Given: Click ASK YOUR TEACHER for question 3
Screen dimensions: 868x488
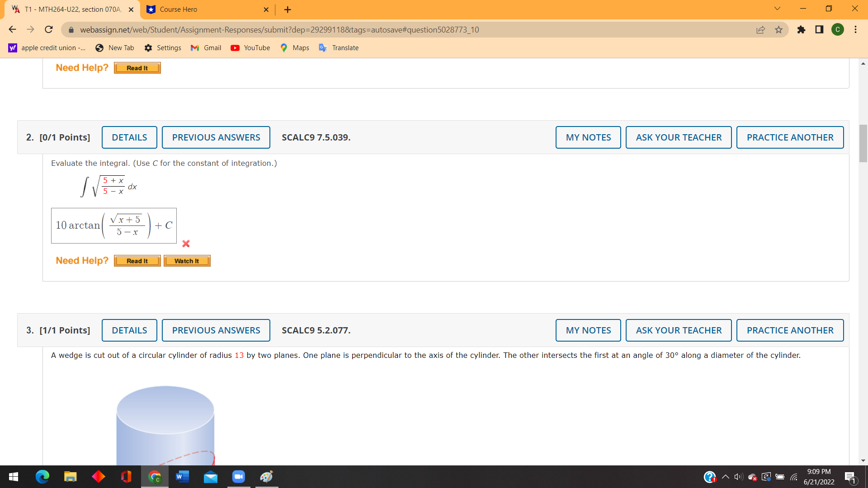Looking at the screenshot, I should point(678,330).
